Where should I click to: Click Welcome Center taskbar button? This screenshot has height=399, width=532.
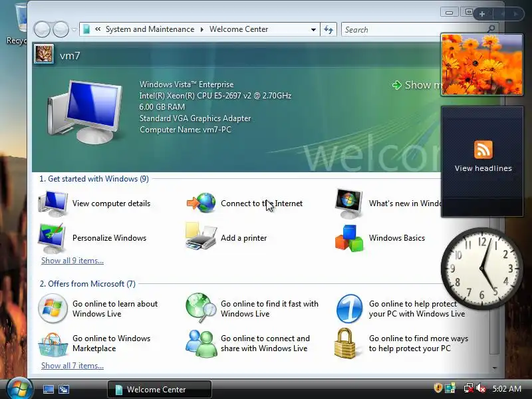[160, 389]
